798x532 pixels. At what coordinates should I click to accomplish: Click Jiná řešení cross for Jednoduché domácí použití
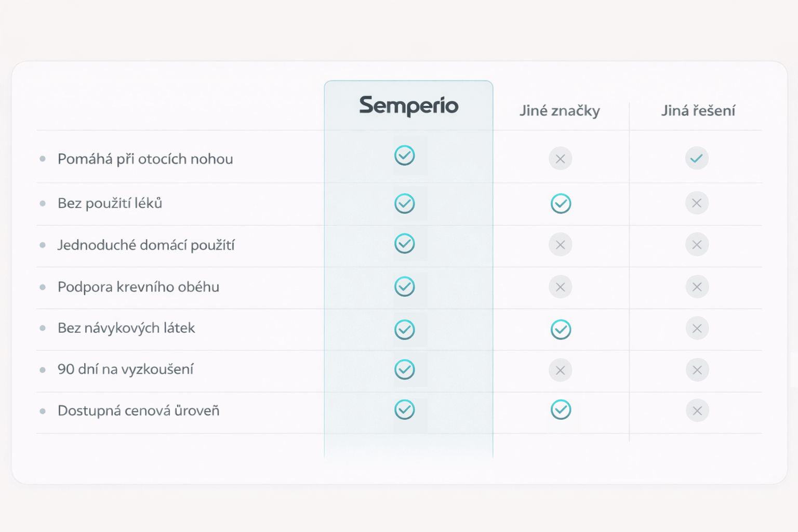[x=697, y=245]
